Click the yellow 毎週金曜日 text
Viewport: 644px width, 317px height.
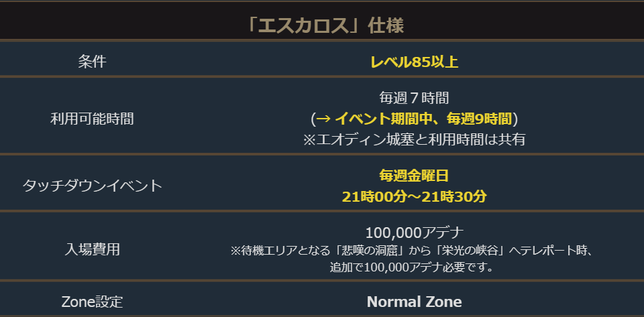(414, 176)
